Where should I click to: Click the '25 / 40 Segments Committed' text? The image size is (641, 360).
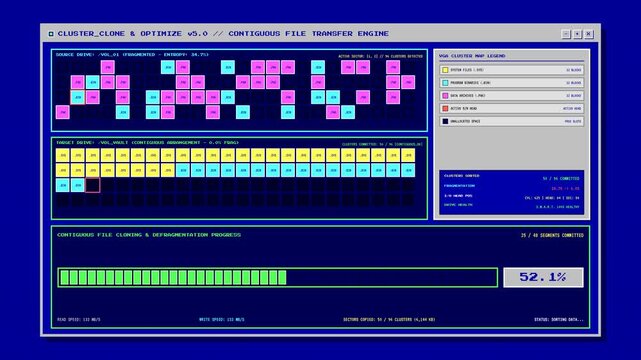552,235
